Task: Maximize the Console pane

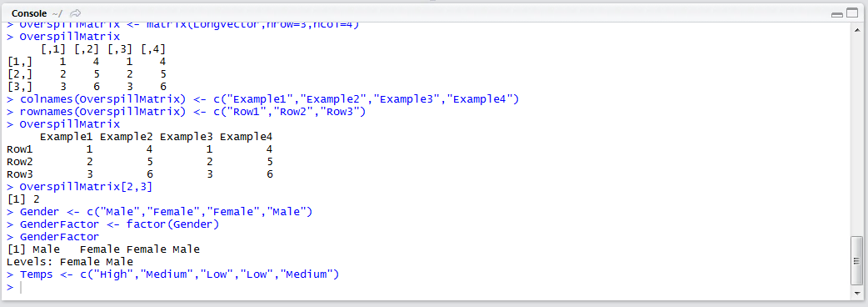Action: 852,14
